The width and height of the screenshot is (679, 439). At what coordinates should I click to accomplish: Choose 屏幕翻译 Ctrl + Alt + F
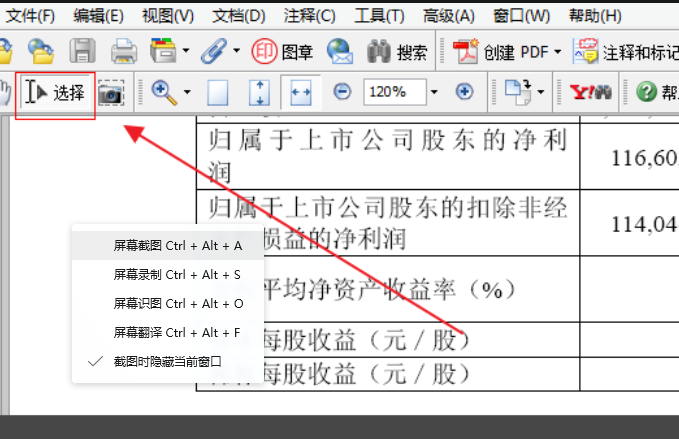click(168, 332)
